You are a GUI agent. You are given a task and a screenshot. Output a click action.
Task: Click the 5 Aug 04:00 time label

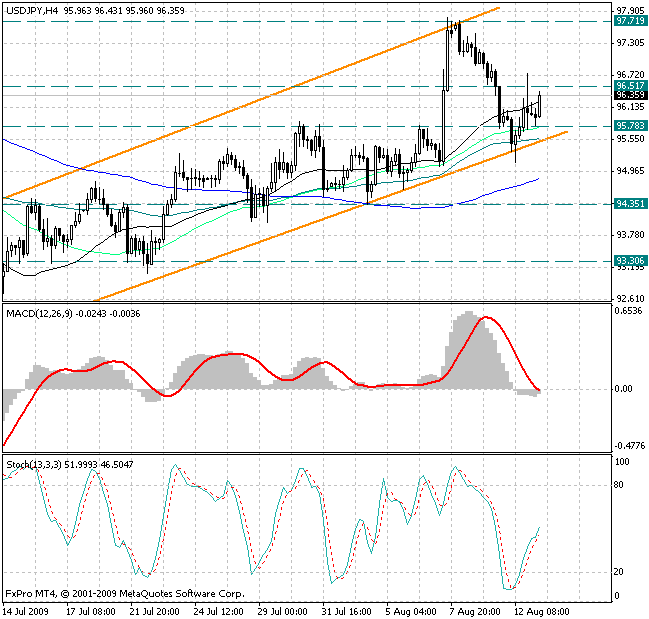click(x=411, y=612)
